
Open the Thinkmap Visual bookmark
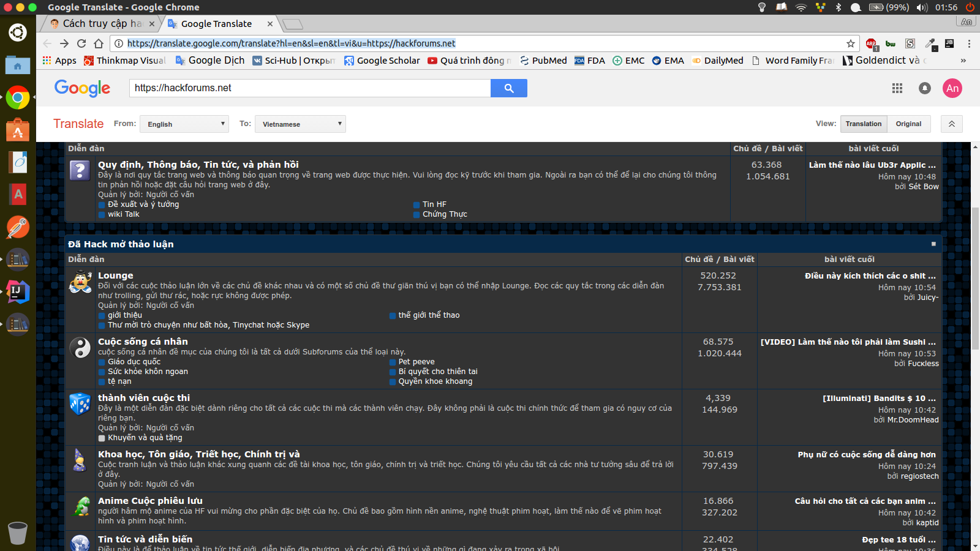click(125, 61)
